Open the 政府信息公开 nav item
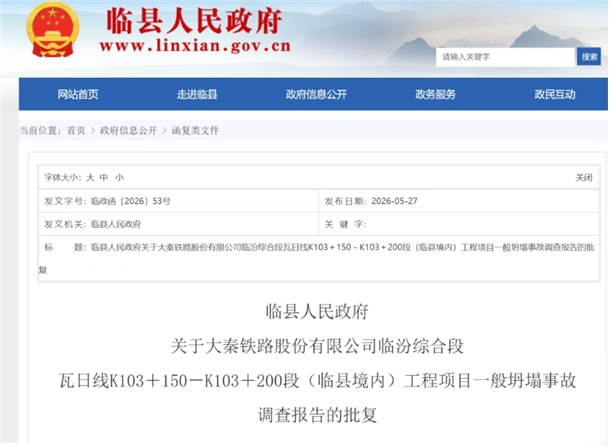The height and width of the screenshot is (446, 610). [x=316, y=94]
